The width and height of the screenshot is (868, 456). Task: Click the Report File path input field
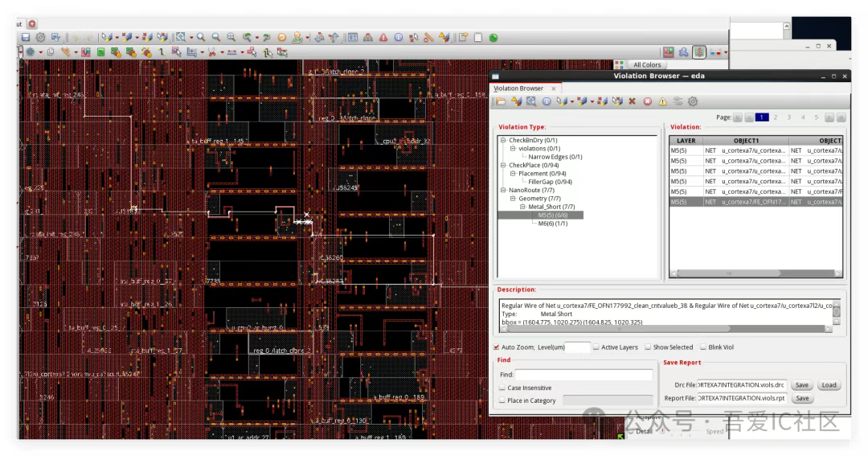tap(742, 398)
